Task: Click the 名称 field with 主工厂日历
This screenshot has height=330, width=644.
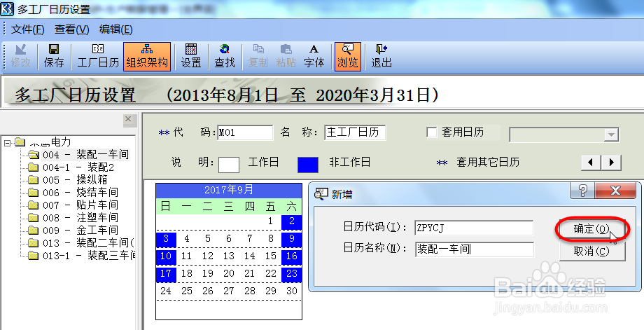Action: pyautogui.click(x=355, y=132)
